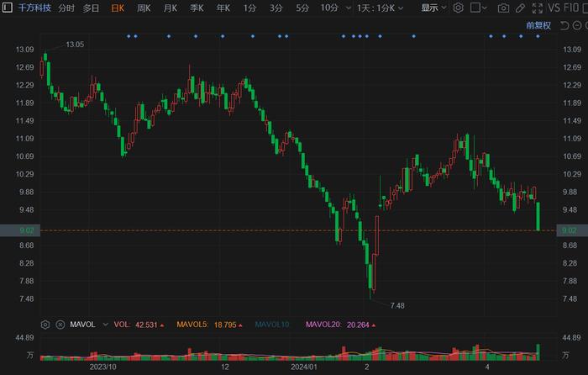Click the 前复权 adjustment link
588x375 pixels.
click(x=538, y=25)
